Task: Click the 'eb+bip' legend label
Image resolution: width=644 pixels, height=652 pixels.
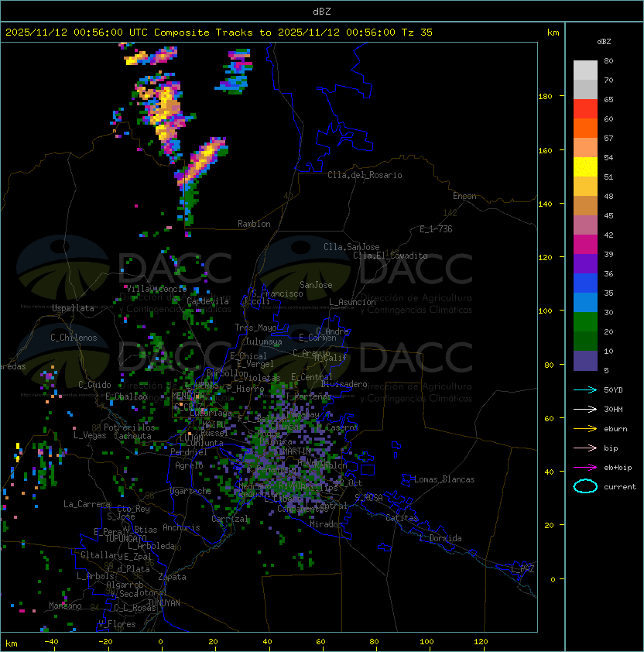Action: click(x=618, y=468)
